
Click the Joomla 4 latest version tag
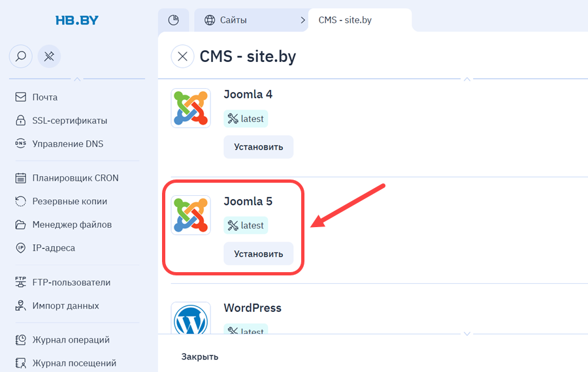point(246,119)
